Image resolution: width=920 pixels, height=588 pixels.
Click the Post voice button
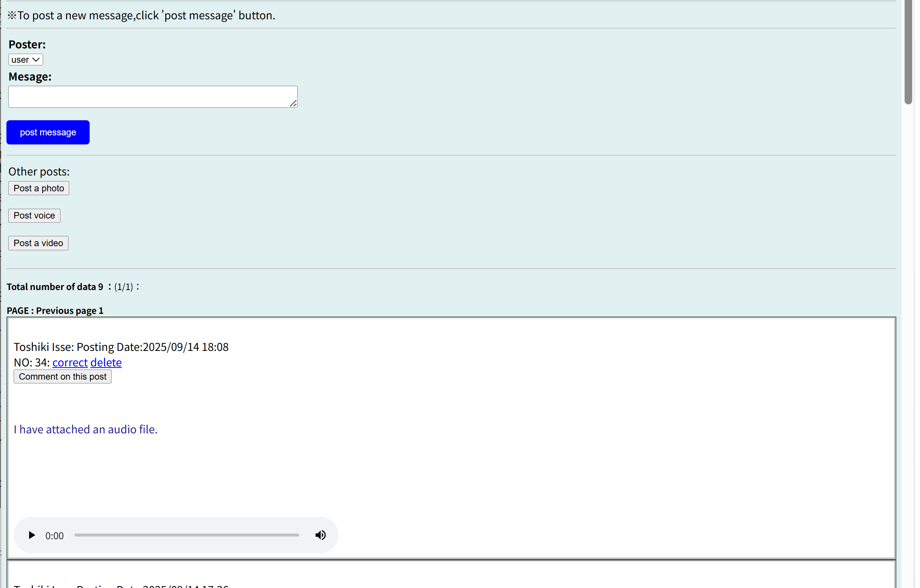point(34,216)
